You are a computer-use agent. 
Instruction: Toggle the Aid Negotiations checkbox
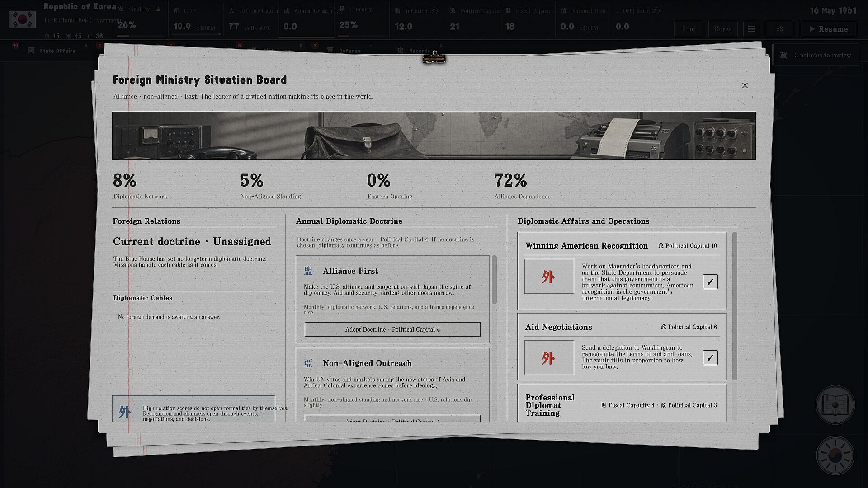coord(710,357)
